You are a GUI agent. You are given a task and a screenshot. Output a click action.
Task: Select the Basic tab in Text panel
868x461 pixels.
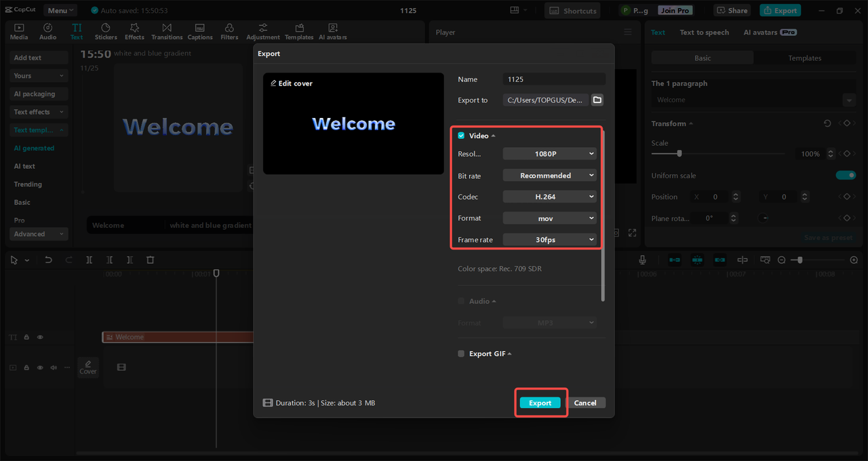click(703, 58)
